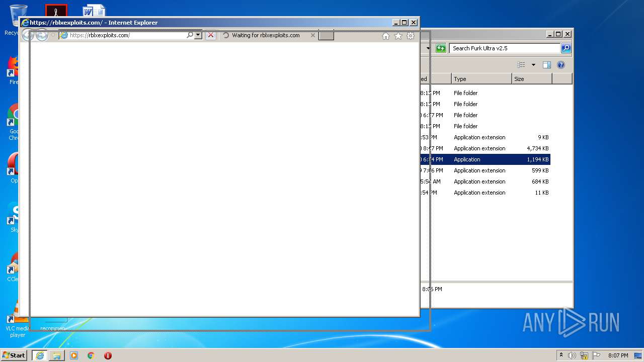Open the address bar autocomplete dropdown

[x=198, y=35]
